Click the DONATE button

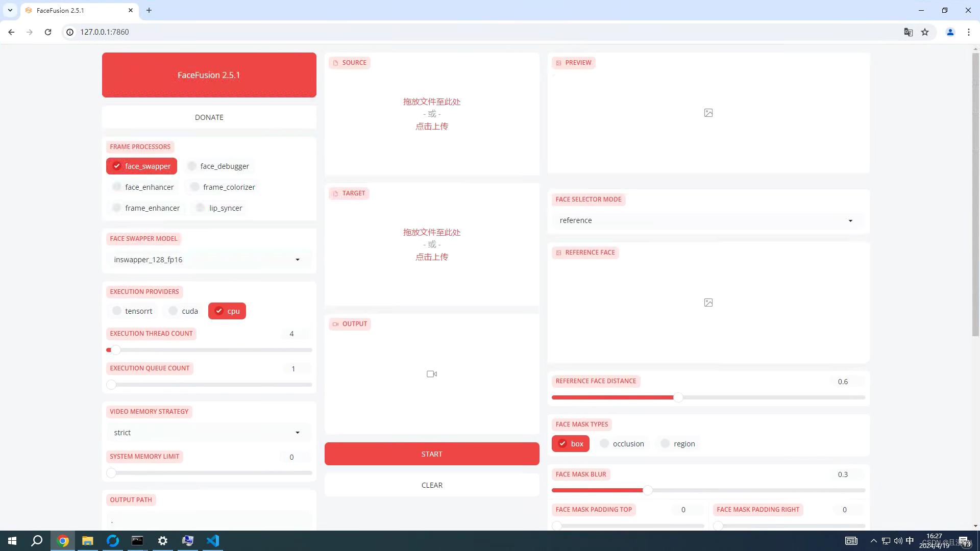point(209,117)
